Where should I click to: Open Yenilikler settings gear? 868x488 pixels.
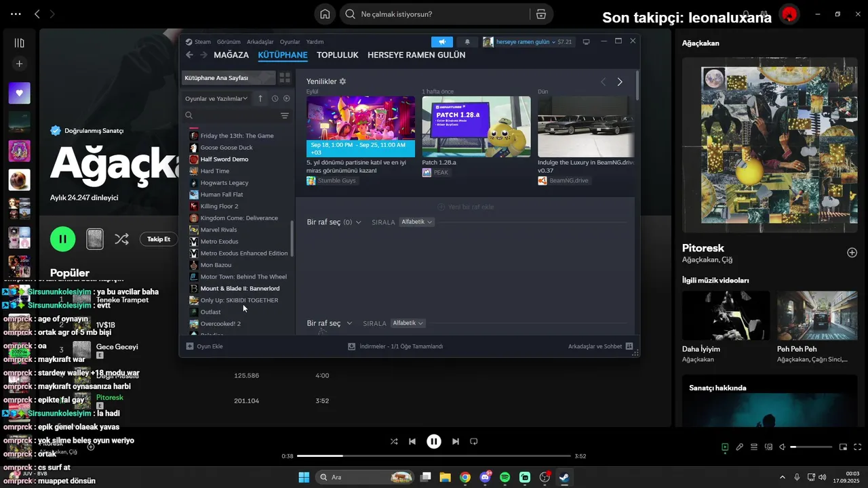pos(342,81)
